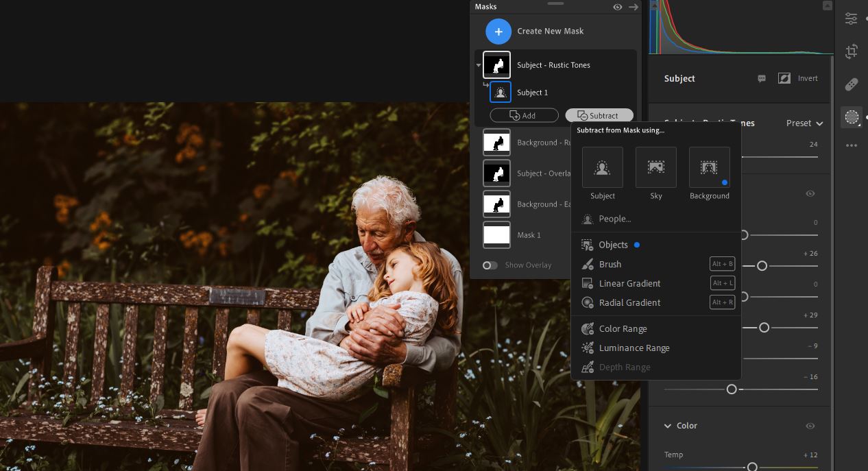Screen dimensions: 868x471
Task: Open the Preset dropdown
Action: point(804,123)
